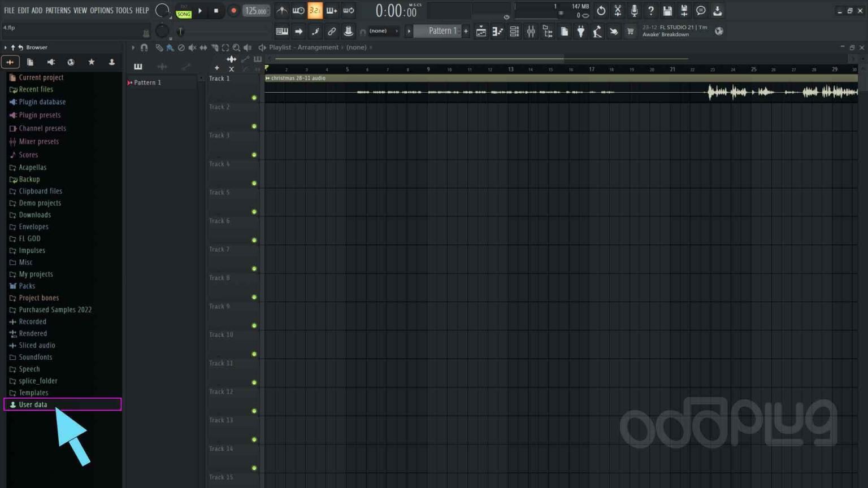The image size is (868, 488).
Task: Open the Piano roll icon in the toolbar
Action: click(497, 31)
